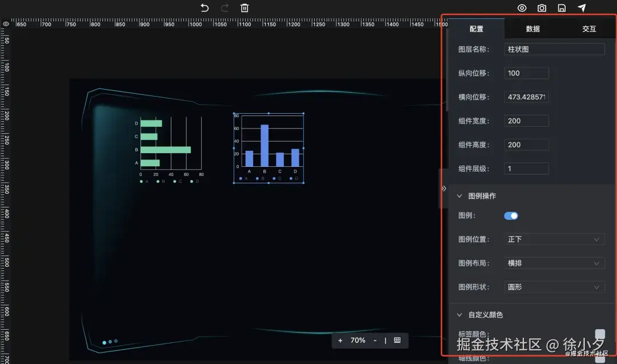Select the trash/delete icon
Screen dimensions: 617x364
244,8
